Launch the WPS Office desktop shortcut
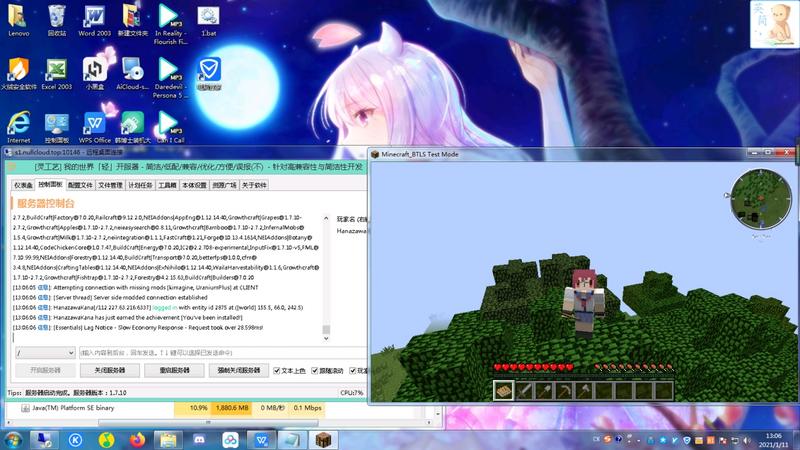Viewport: 800px width, 450px height. click(94, 128)
